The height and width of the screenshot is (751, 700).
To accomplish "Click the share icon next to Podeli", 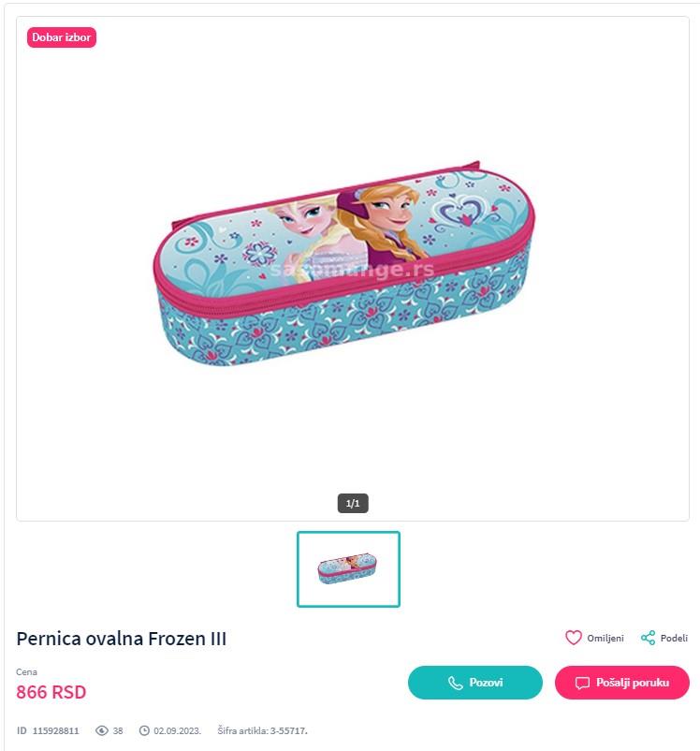I will point(648,638).
